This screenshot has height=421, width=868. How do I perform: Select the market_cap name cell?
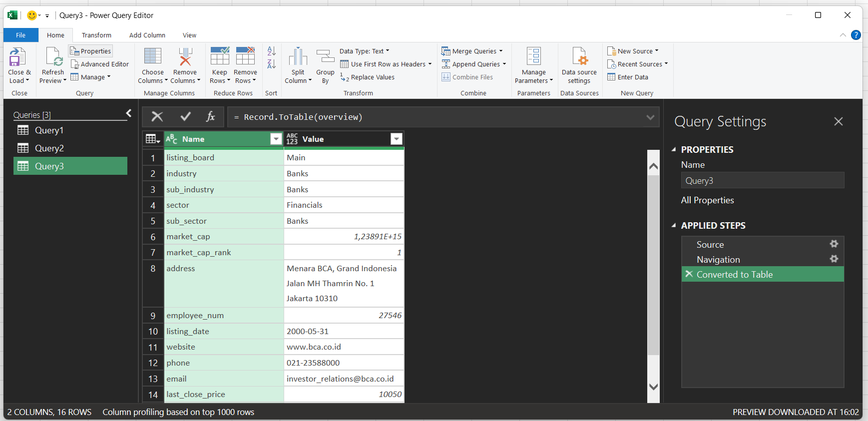pos(224,236)
